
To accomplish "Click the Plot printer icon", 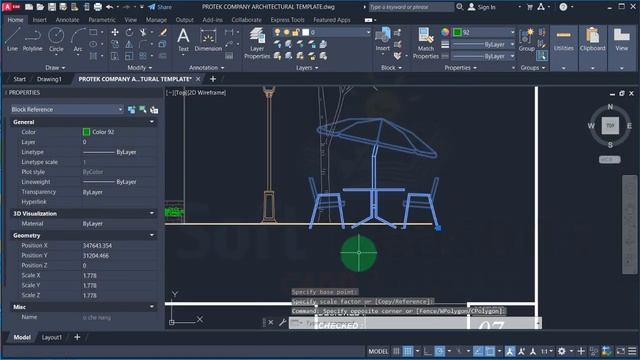I will (x=98, y=7).
